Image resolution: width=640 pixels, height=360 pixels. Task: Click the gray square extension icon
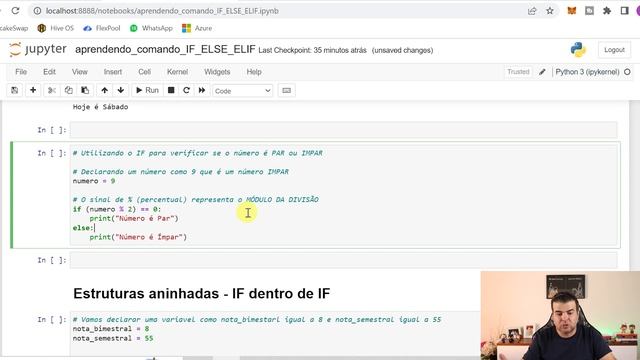[589, 11]
